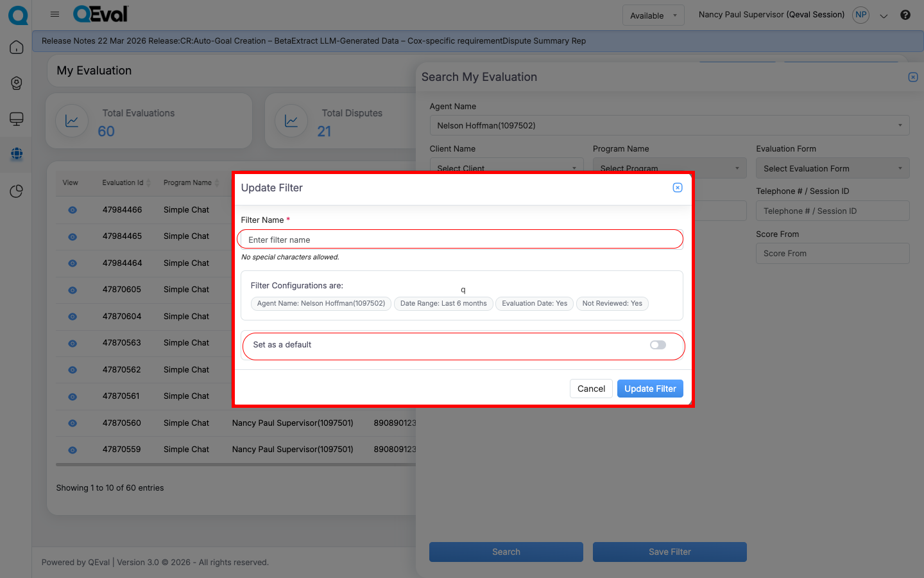This screenshot has height=578, width=924.
Task: Open the Available status dropdown
Action: click(x=653, y=15)
